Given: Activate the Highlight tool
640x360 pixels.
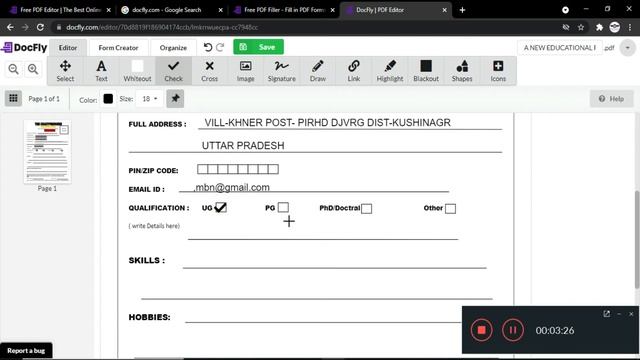Looking at the screenshot, I should (390, 71).
